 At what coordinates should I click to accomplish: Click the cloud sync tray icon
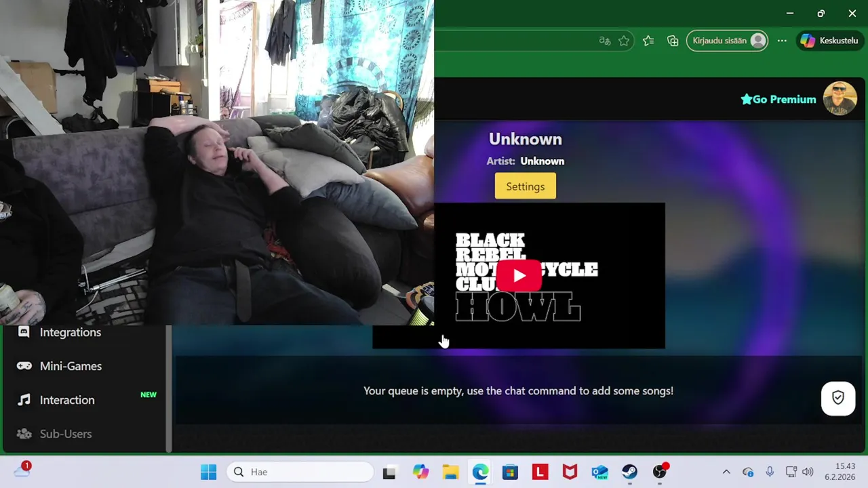tap(748, 472)
